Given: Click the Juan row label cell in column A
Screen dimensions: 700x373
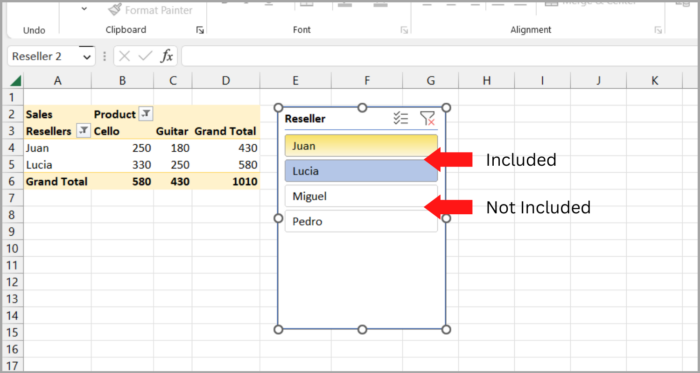Looking at the screenshot, I should [x=58, y=148].
